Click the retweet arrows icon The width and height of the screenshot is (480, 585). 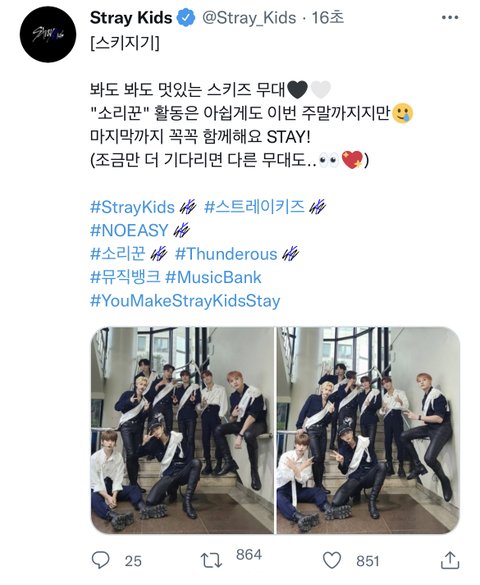point(211,560)
